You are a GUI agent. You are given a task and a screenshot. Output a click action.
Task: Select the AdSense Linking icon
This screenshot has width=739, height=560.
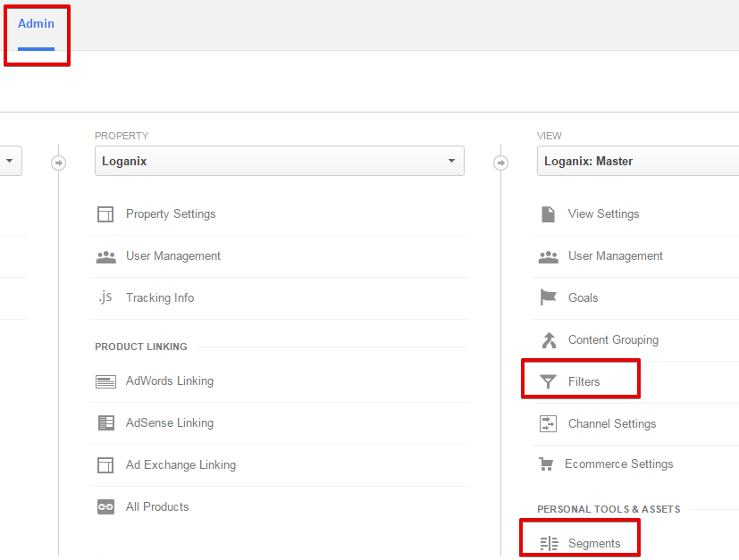click(x=105, y=422)
